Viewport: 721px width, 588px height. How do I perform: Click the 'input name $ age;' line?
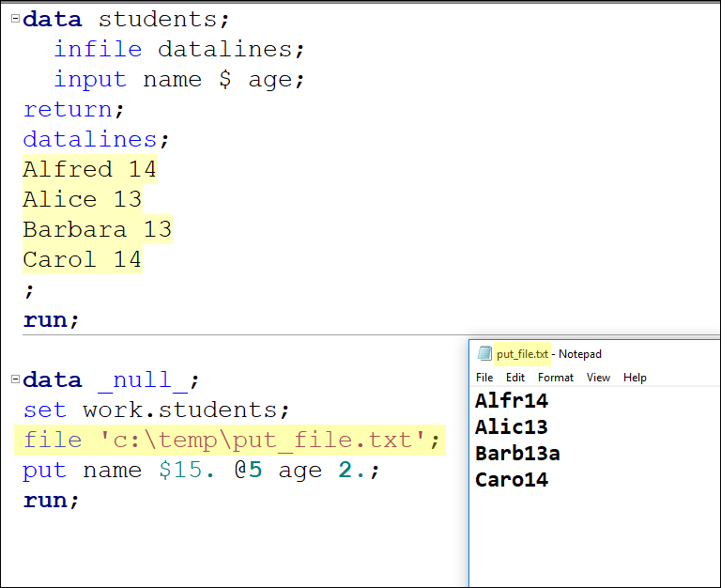[x=179, y=79]
